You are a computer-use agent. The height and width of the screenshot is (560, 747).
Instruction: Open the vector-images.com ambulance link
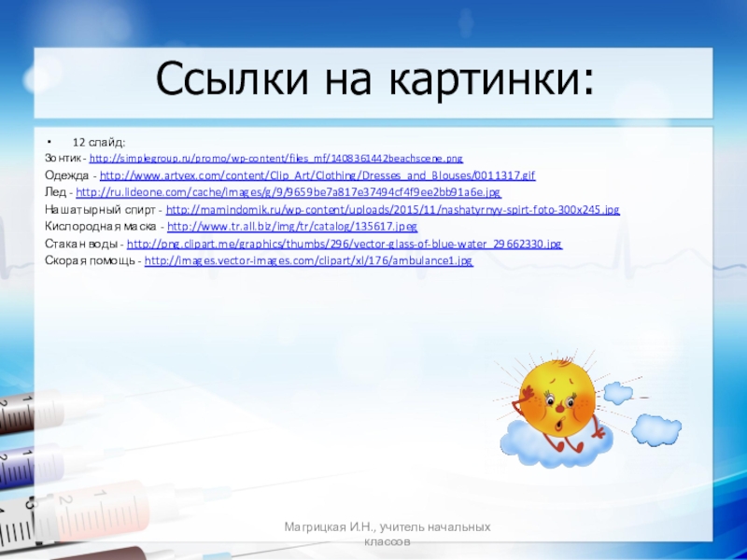click(309, 261)
